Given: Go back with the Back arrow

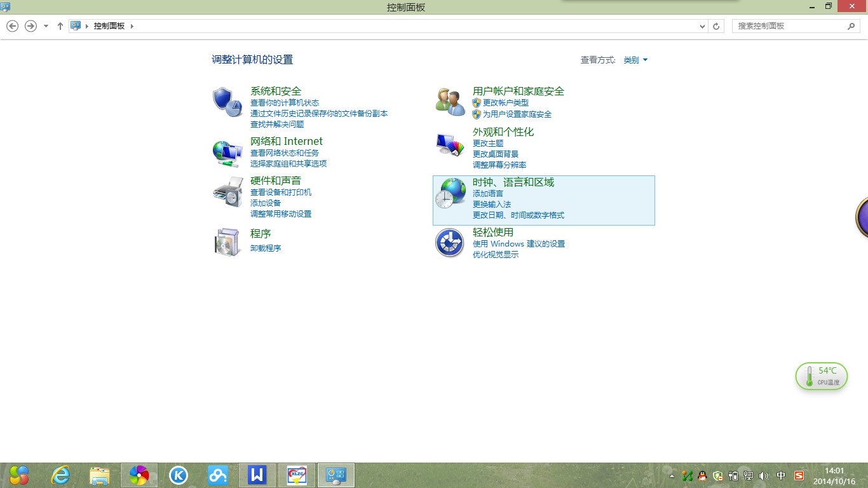Looking at the screenshot, I should coord(12,26).
